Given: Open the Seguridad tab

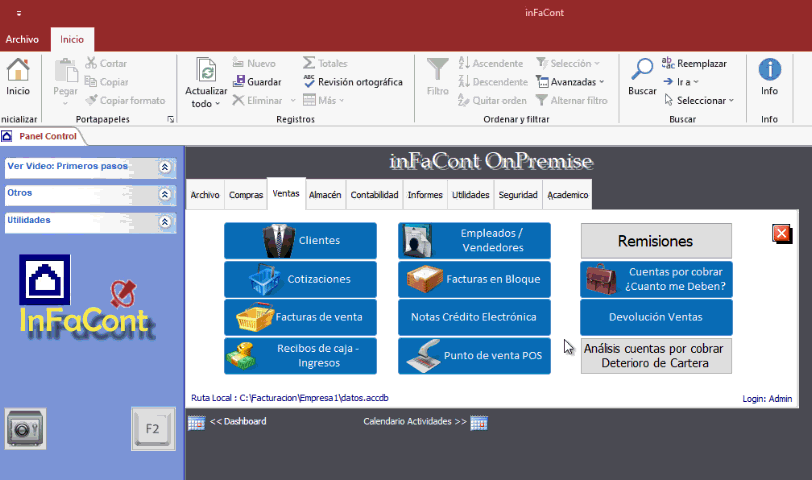Looking at the screenshot, I should pos(518,195).
